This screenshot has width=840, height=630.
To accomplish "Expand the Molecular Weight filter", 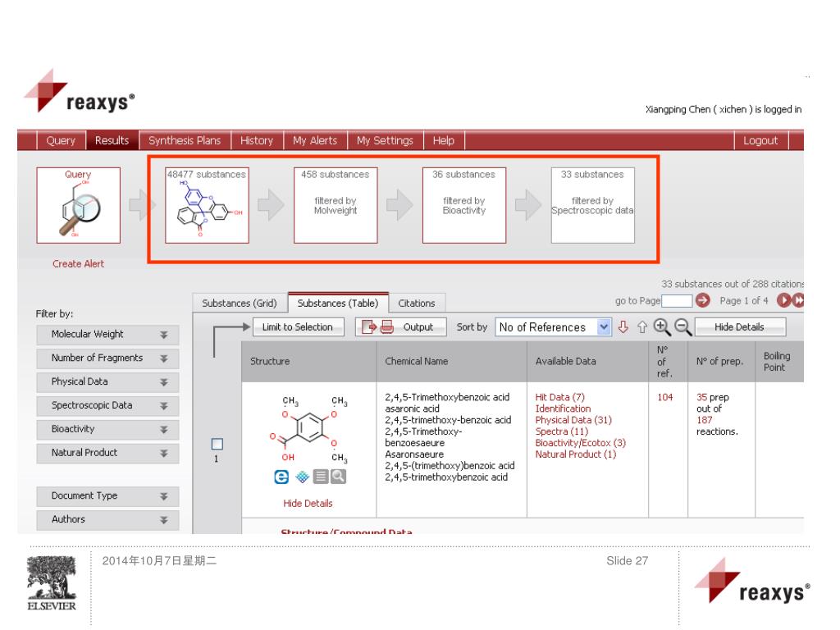I will 107,335.
